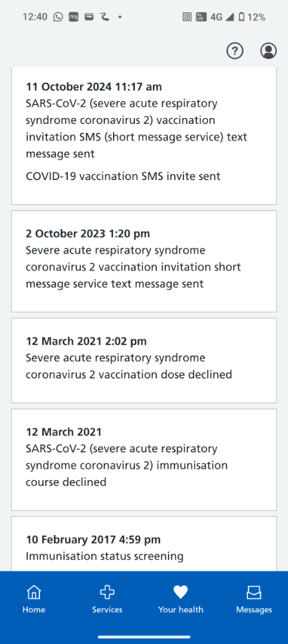This screenshot has width=288, height=644.
Task: Switch to the Your health tab label
Action: 180,610
